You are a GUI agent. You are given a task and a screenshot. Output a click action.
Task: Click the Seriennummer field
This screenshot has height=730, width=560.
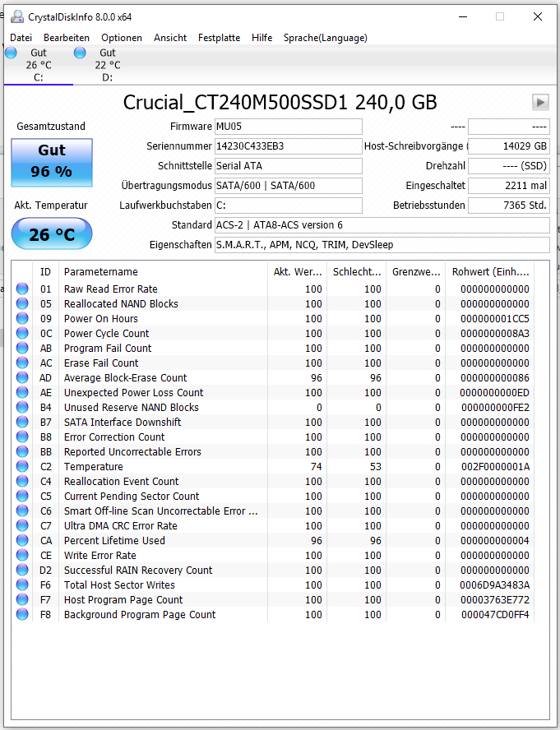click(x=289, y=146)
